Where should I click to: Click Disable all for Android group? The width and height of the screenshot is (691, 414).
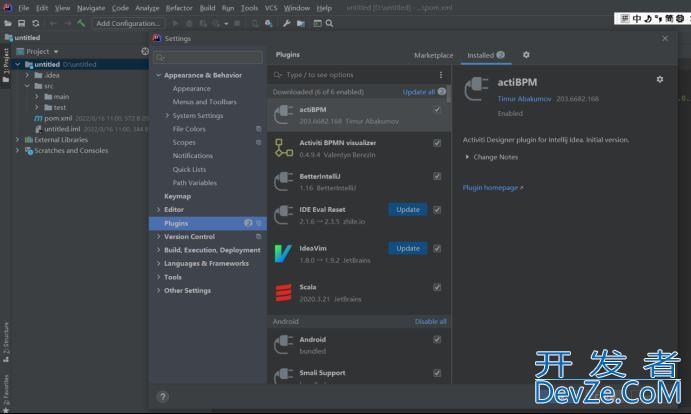coord(431,322)
